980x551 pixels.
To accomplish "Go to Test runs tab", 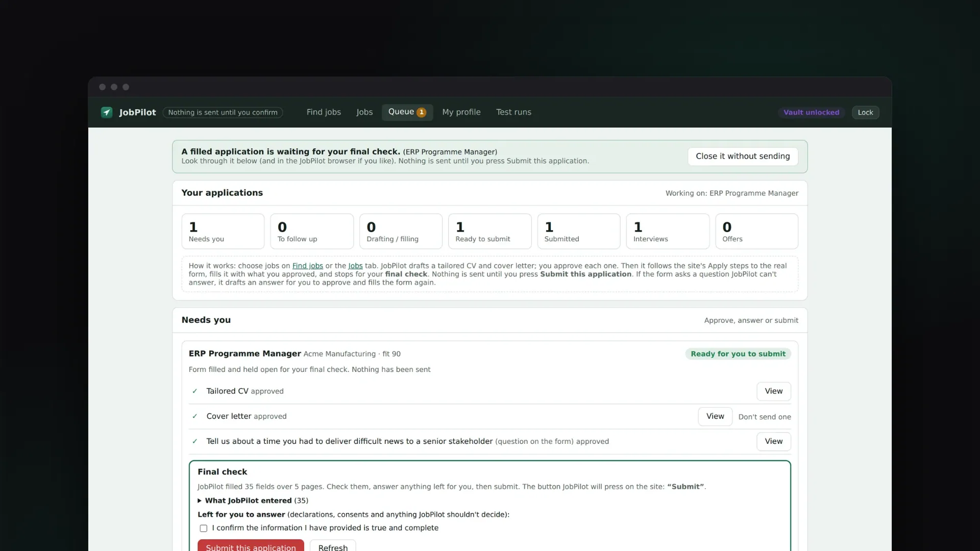I will pos(513,112).
